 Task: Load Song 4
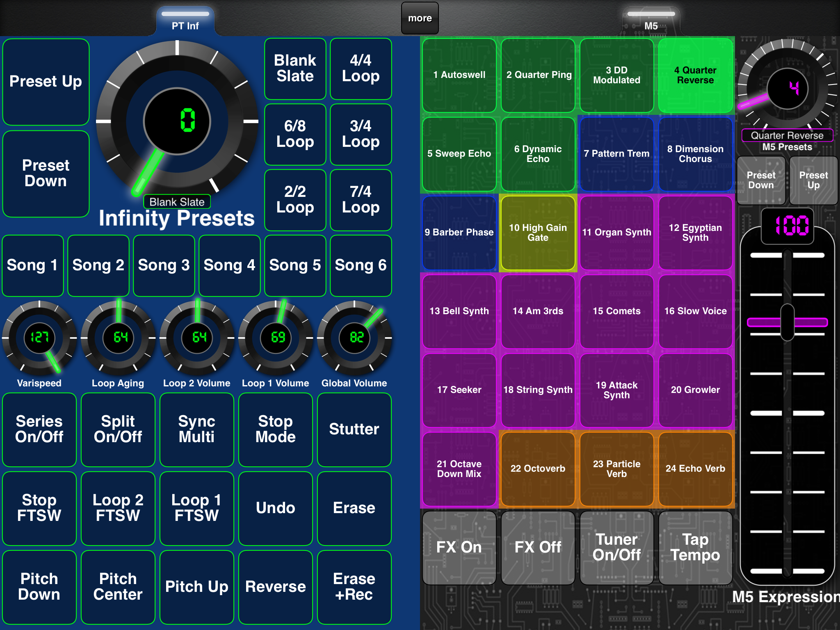(230, 265)
